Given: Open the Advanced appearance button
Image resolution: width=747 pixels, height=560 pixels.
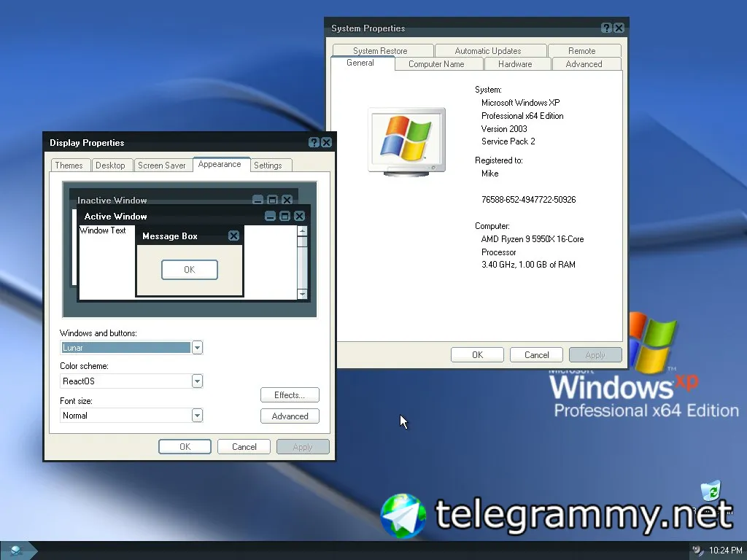Looking at the screenshot, I should pos(290,416).
